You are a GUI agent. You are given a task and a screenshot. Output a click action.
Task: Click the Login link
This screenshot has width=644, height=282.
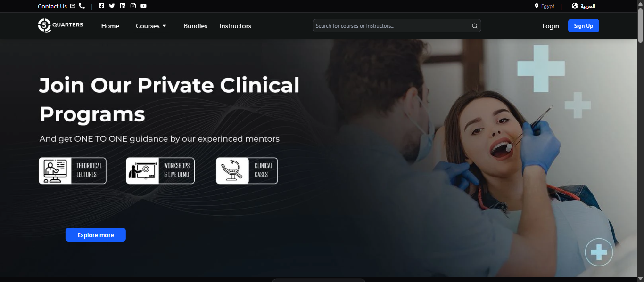(x=551, y=26)
